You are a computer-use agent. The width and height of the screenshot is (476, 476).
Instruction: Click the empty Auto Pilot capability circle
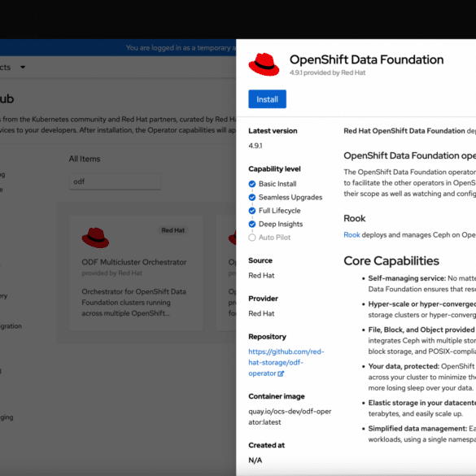[252, 238]
